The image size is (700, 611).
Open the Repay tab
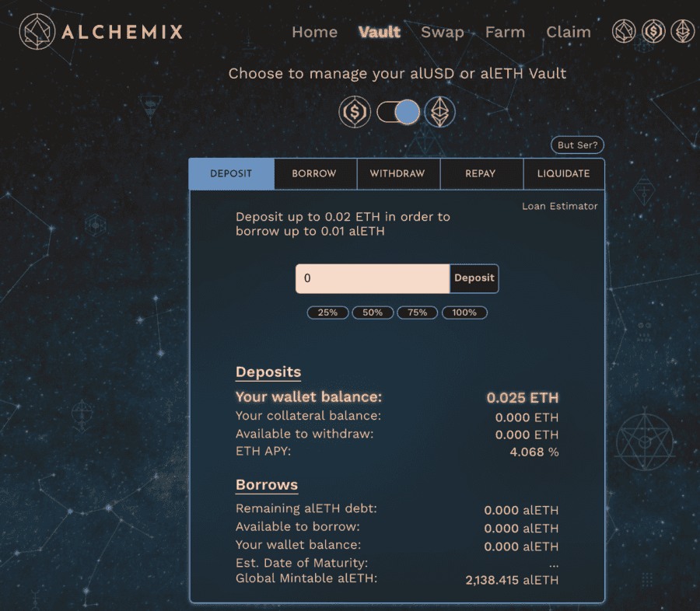click(x=481, y=173)
